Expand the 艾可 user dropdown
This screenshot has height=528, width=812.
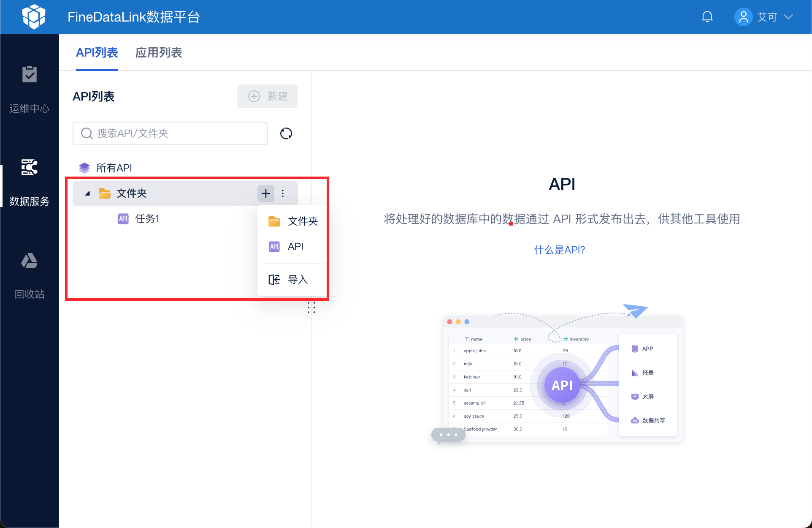coord(788,17)
